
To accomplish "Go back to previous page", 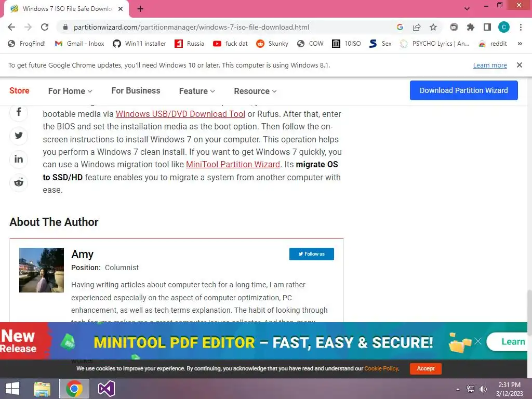I will [11, 27].
